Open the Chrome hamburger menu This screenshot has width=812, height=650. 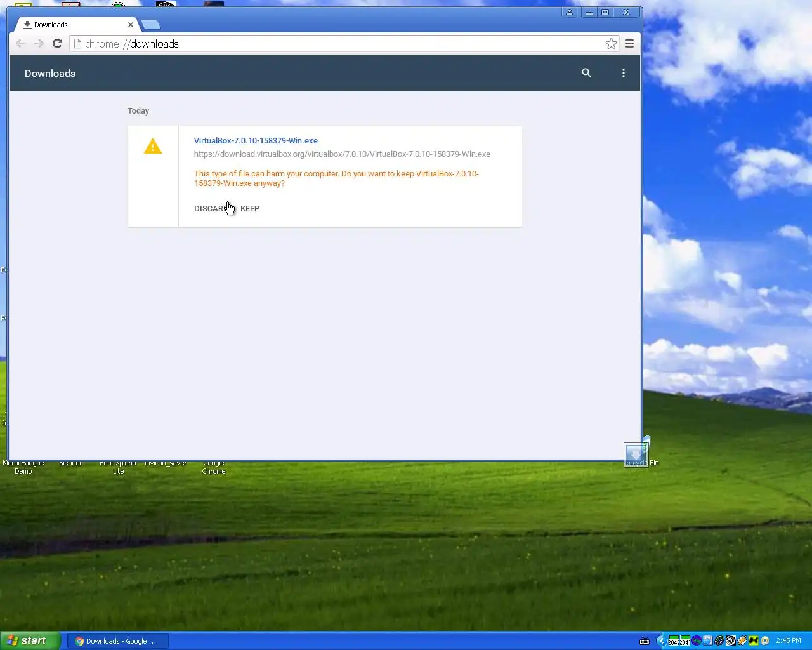(629, 44)
